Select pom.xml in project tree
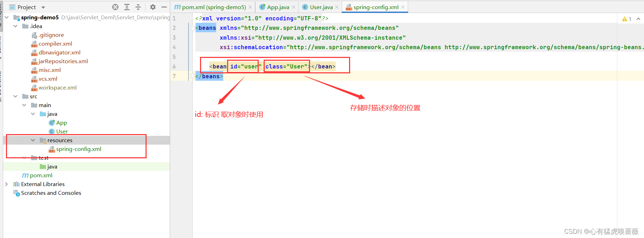 41,175
